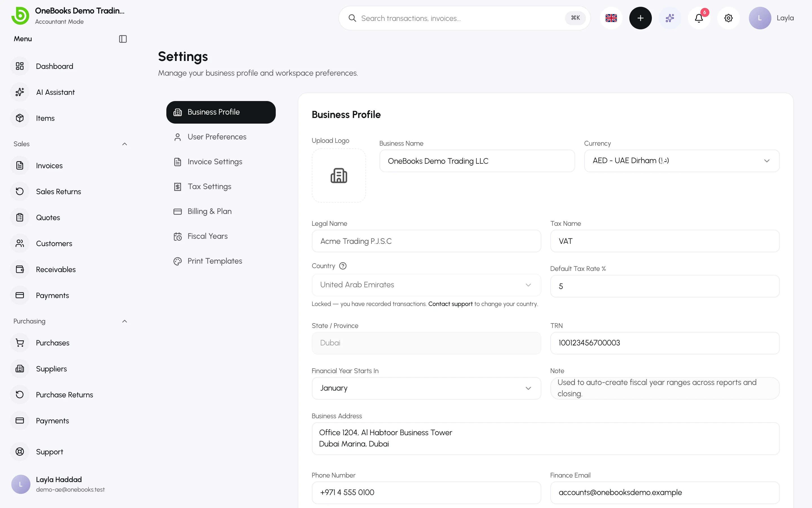The width and height of the screenshot is (812, 508).
Task: Open the Receivables wallet icon
Action: 20,269
